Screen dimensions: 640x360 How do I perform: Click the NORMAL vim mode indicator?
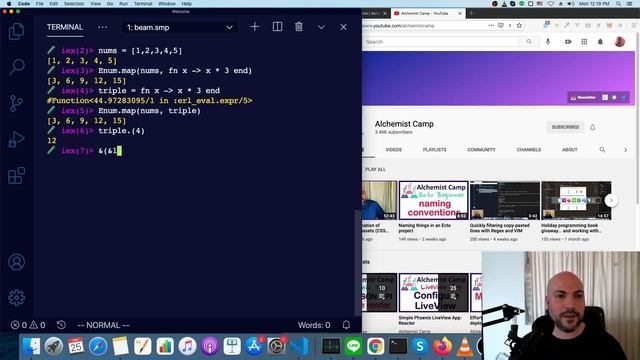click(x=103, y=325)
